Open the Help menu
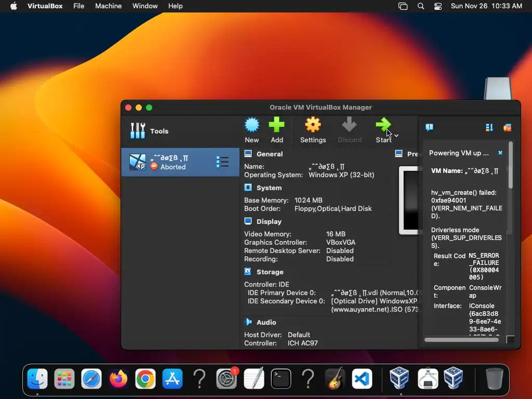The image size is (532, 399). (x=176, y=6)
